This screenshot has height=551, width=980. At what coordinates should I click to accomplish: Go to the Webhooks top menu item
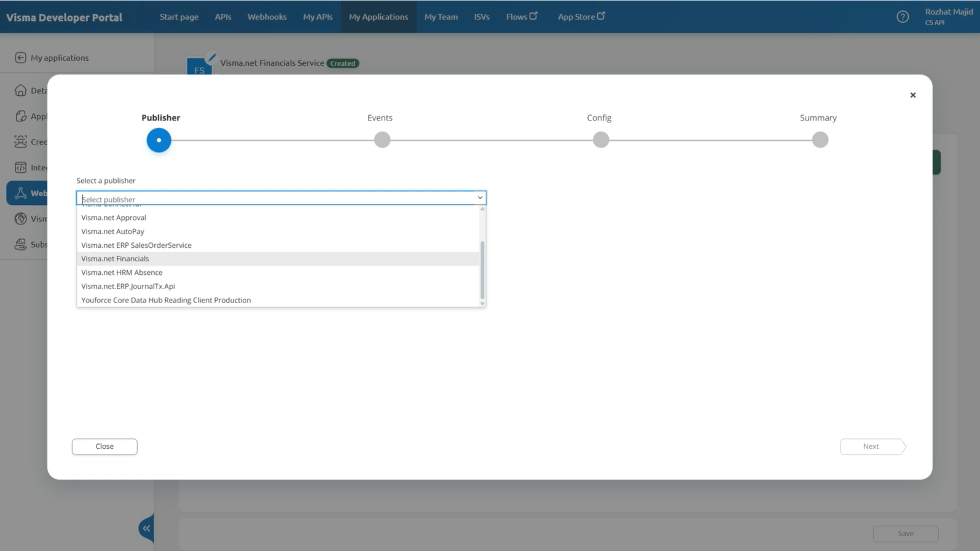coord(267,17)
